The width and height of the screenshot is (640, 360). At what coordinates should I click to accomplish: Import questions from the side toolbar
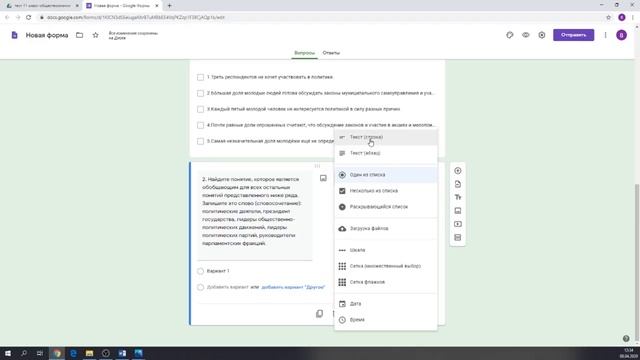(458, 184)
